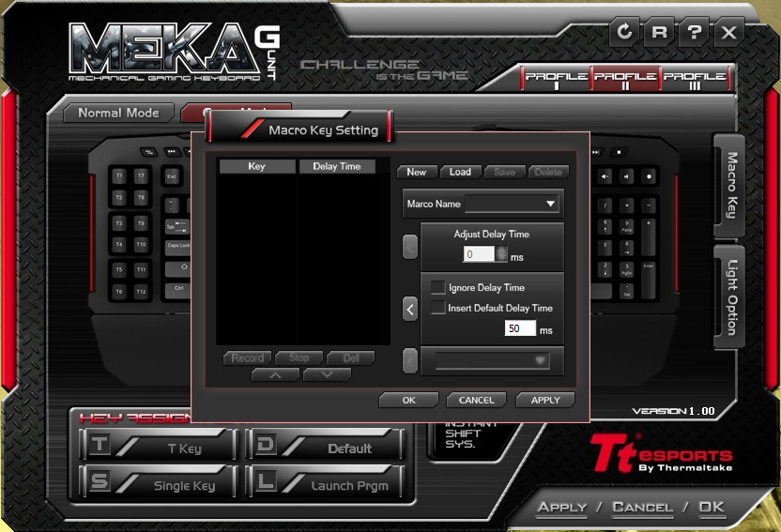Click the left Shift key with the arrow symbol
781x532 pixels.
point(178,268)
